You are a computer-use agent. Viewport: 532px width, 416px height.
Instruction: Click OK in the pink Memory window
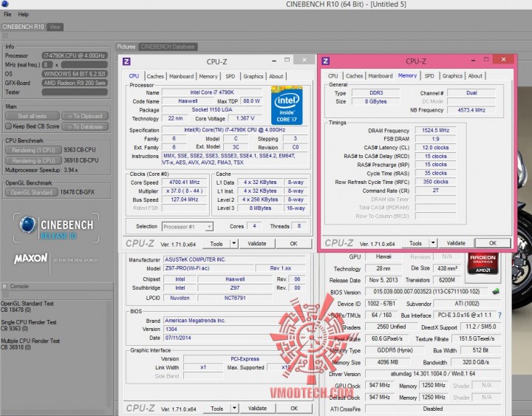click(493, 243)
